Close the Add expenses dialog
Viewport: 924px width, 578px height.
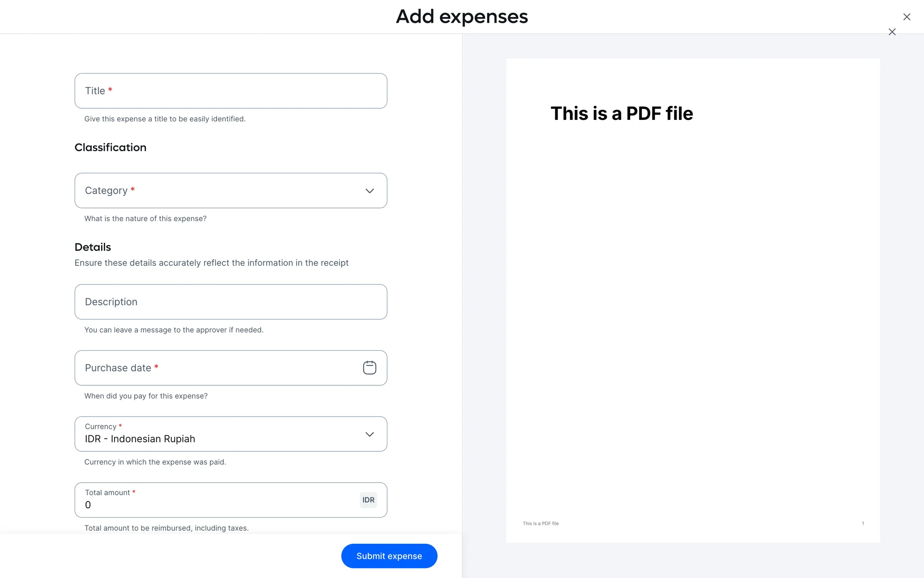point(907,17)
